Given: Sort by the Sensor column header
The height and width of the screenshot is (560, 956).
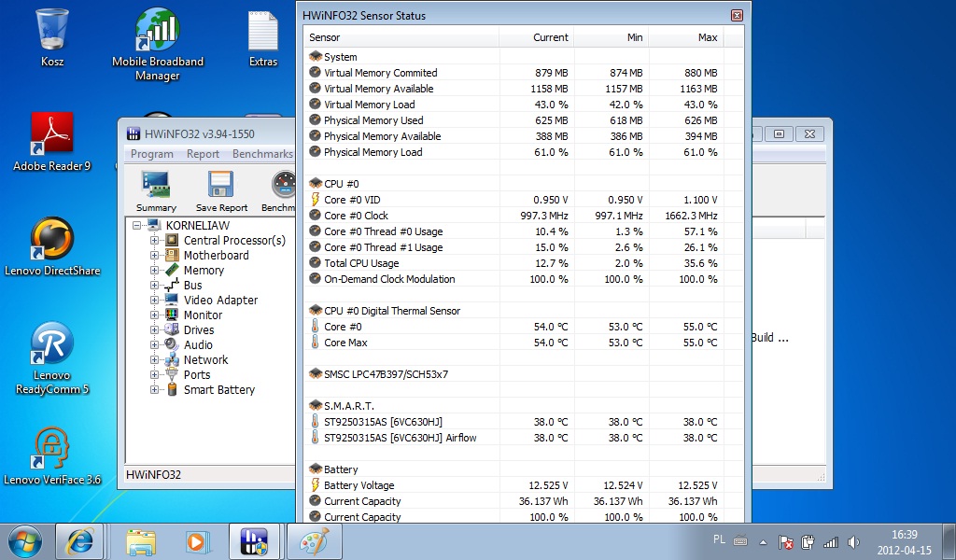Looking at the screenshot, I should [401, 37].
